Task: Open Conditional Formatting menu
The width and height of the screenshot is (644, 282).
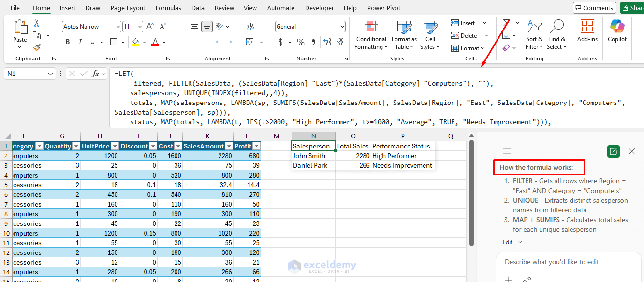Action: (x=371, y=35)
